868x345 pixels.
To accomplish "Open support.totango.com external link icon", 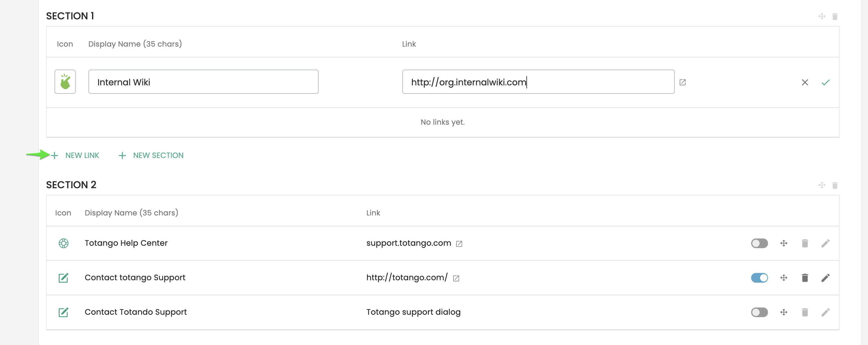I will [459, 244].
